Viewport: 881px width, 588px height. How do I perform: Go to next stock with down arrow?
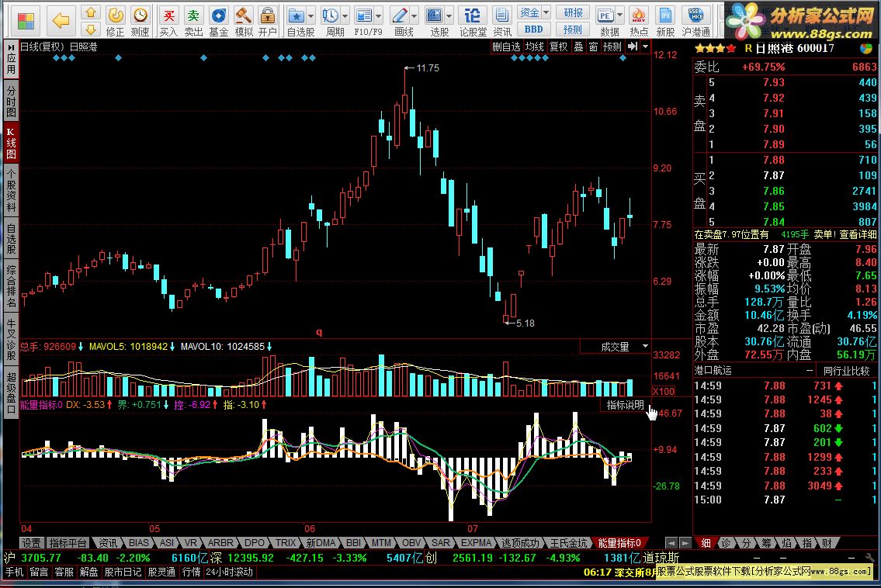(x=90, y=29)
